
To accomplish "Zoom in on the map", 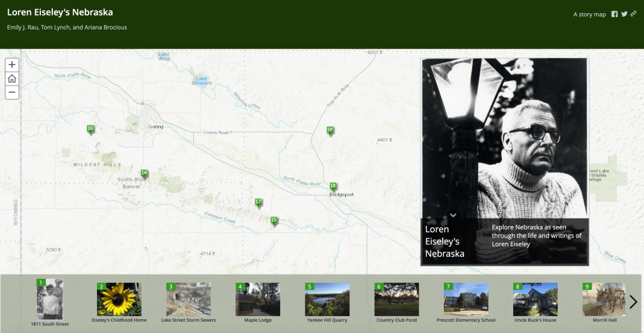I will [12, 65].
